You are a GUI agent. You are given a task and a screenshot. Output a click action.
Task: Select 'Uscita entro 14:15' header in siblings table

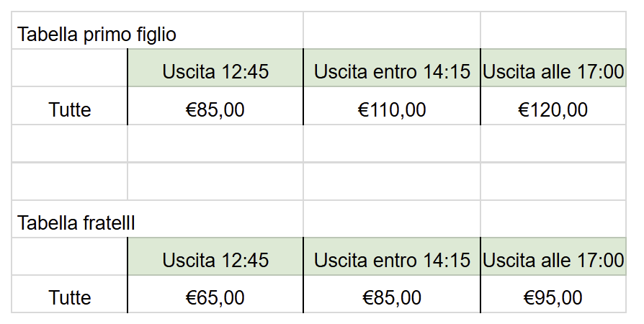click(392, 260)
